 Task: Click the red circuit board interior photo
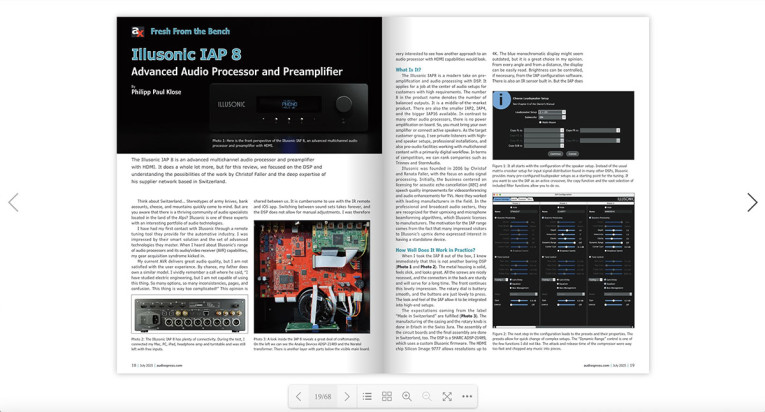point(312,277)
